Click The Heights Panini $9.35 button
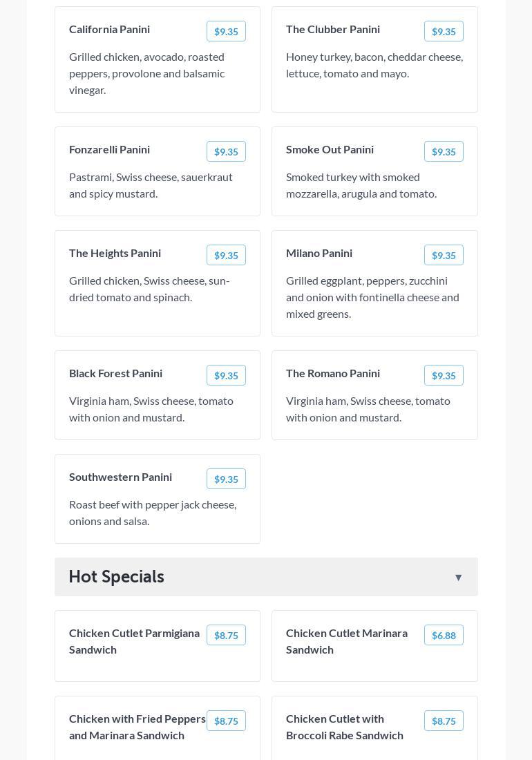 [x=226, y=255]
